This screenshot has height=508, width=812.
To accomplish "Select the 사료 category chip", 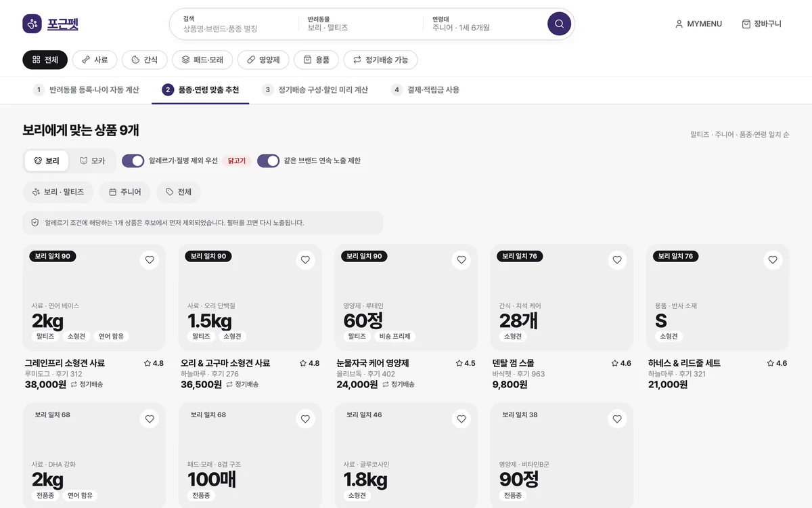I will tap(95, 60).
